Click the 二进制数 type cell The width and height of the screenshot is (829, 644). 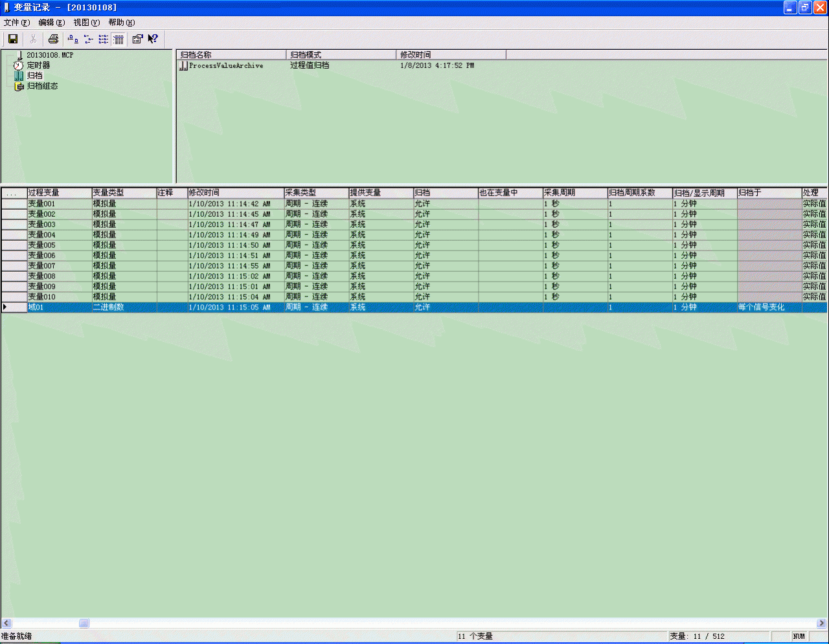pos(124,307)
